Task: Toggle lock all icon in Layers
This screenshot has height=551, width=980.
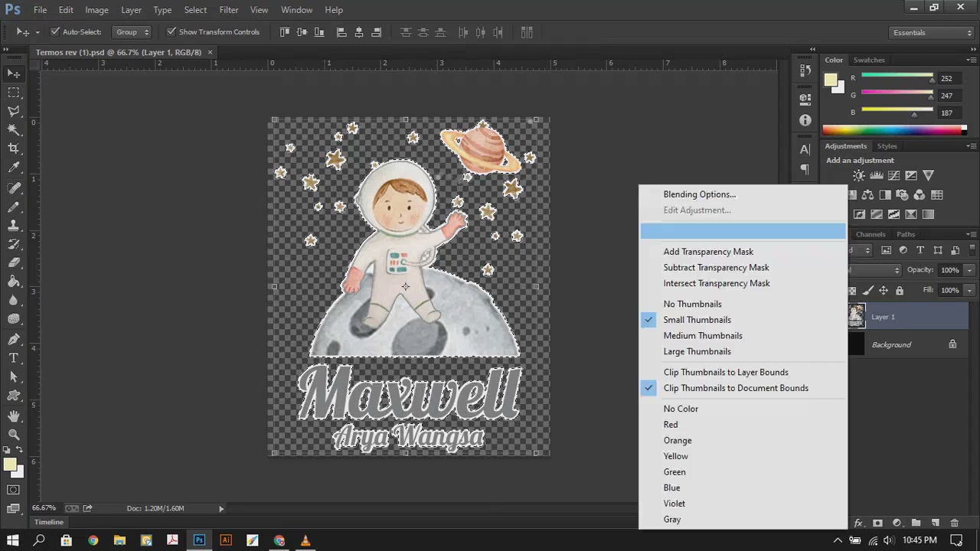Action: (900, 291)
